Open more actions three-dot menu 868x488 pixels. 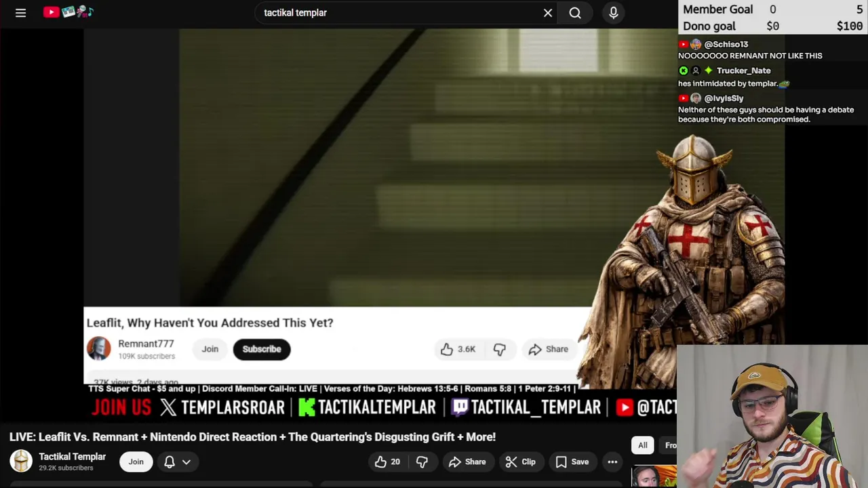pos(612,462)
